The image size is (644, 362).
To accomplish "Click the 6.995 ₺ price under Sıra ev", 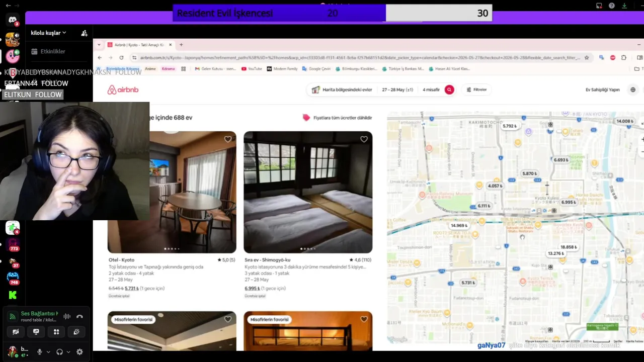I will (x=252, y=288).
